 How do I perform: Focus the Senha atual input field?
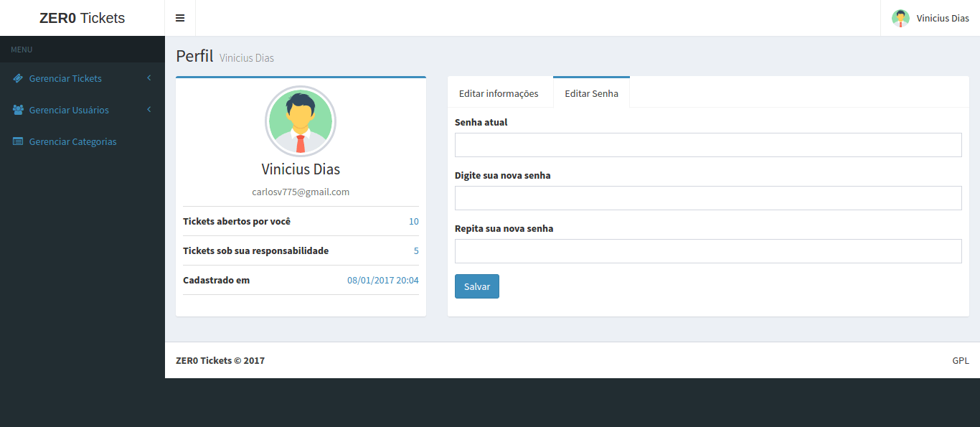tap(708, 145)
